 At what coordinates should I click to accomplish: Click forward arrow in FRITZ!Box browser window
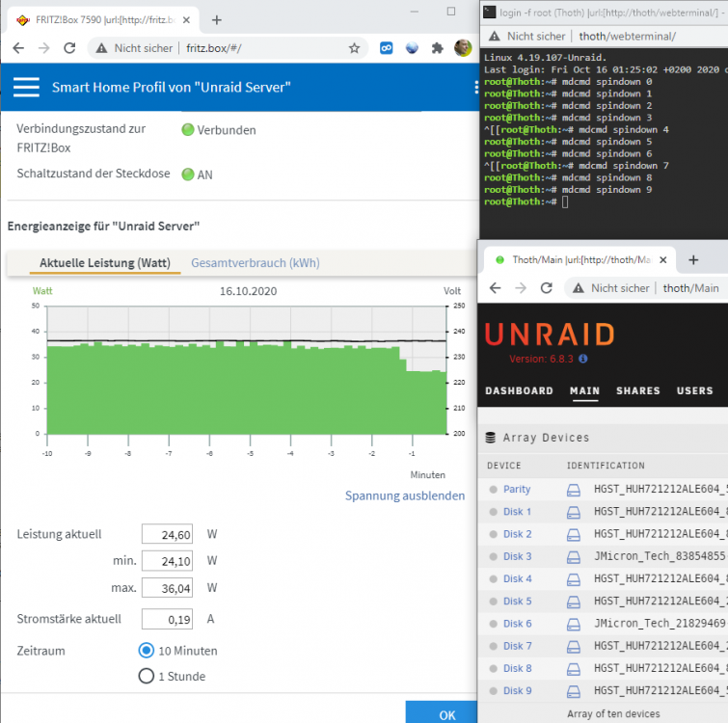44,48
